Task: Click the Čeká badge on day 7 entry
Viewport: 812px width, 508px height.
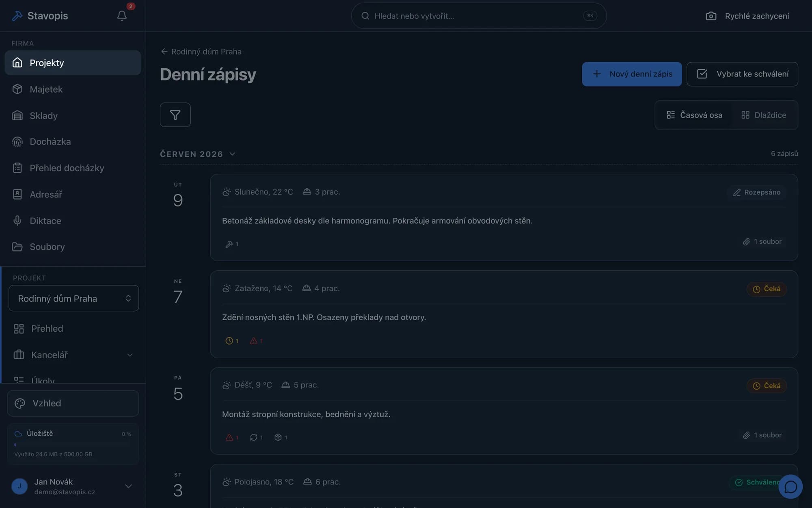Action: 767,289
